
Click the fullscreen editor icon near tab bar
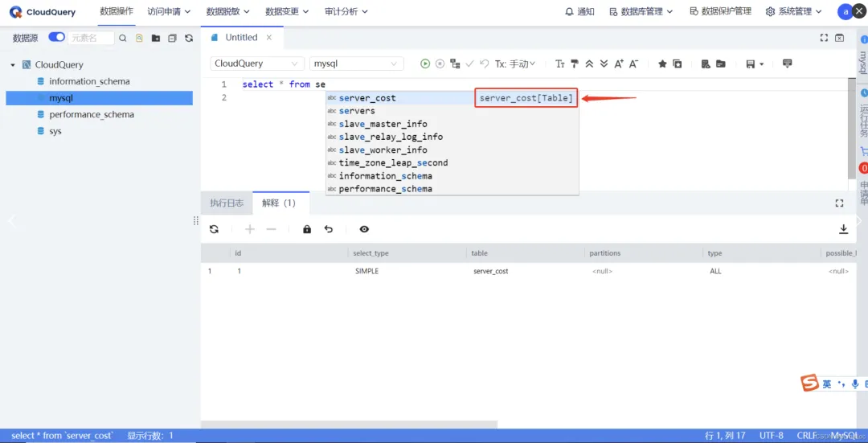tap(824, 38)
